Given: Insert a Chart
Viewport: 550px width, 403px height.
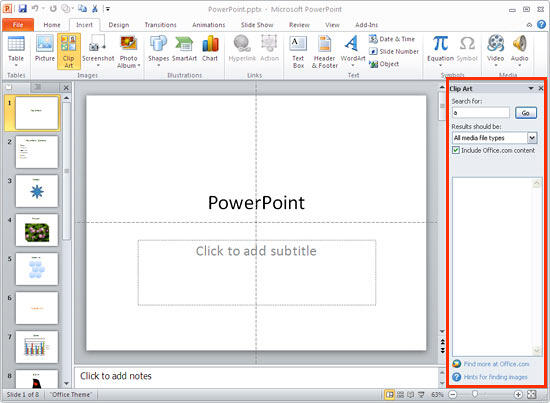Looking at the screenshot, I should click(x=210, y=49).
